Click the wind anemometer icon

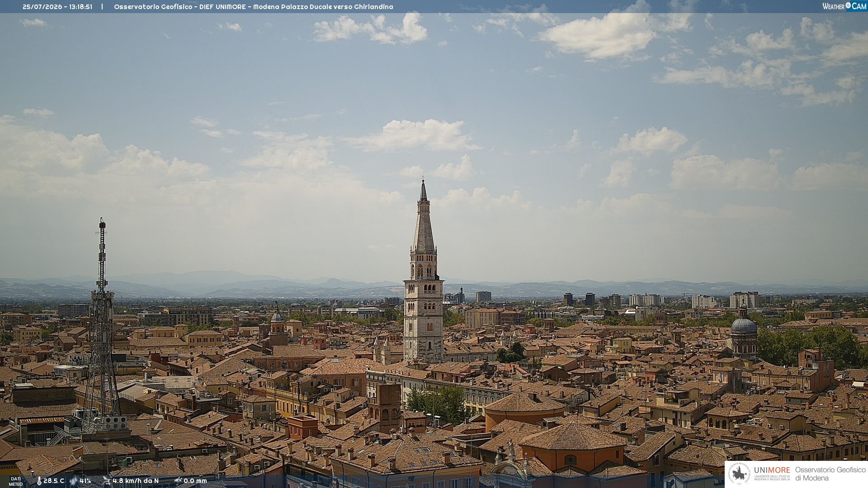click(x=107, y=481)
